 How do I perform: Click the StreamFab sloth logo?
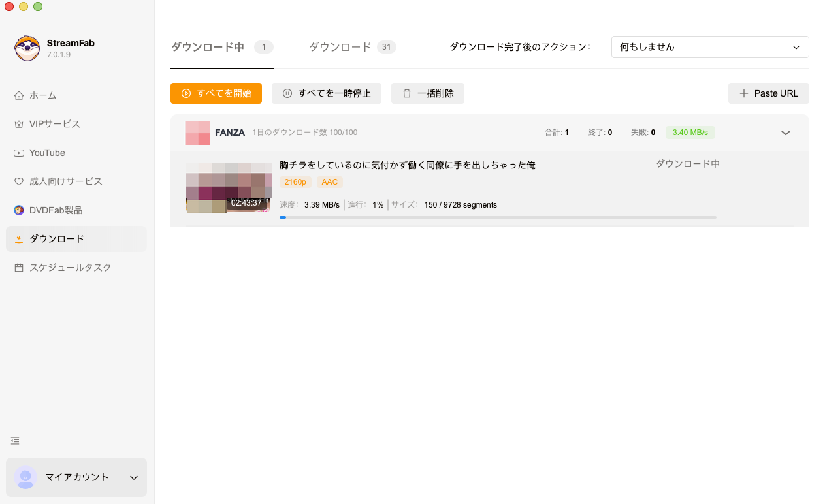27,48
